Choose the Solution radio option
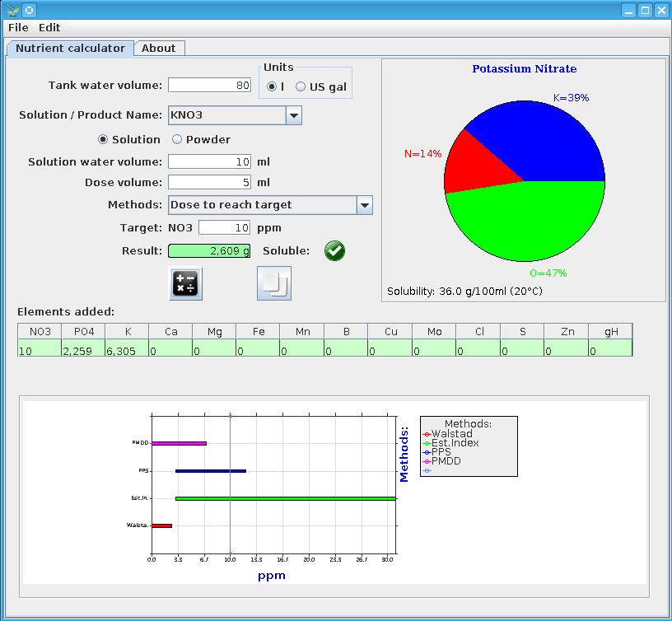This screenshot has width=672, height=621. [103, 139]
